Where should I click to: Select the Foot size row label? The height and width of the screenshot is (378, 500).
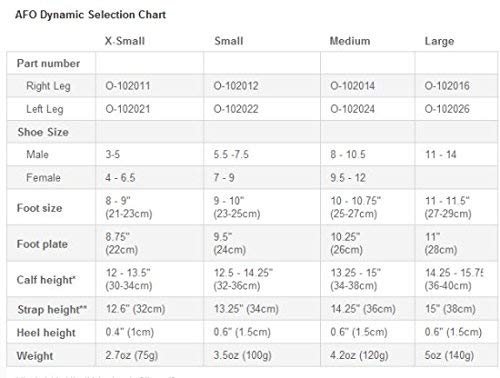39,208
